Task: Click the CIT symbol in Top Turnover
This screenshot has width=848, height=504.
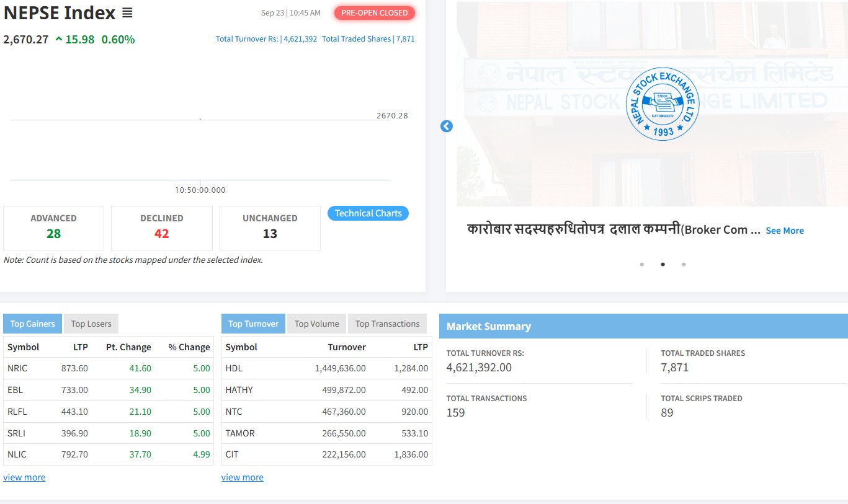Action: pos(232,454)
